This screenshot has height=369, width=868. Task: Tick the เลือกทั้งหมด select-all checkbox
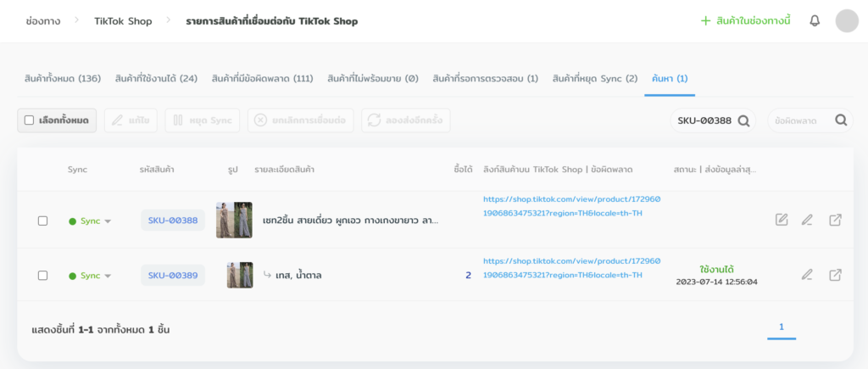point(29,120)
